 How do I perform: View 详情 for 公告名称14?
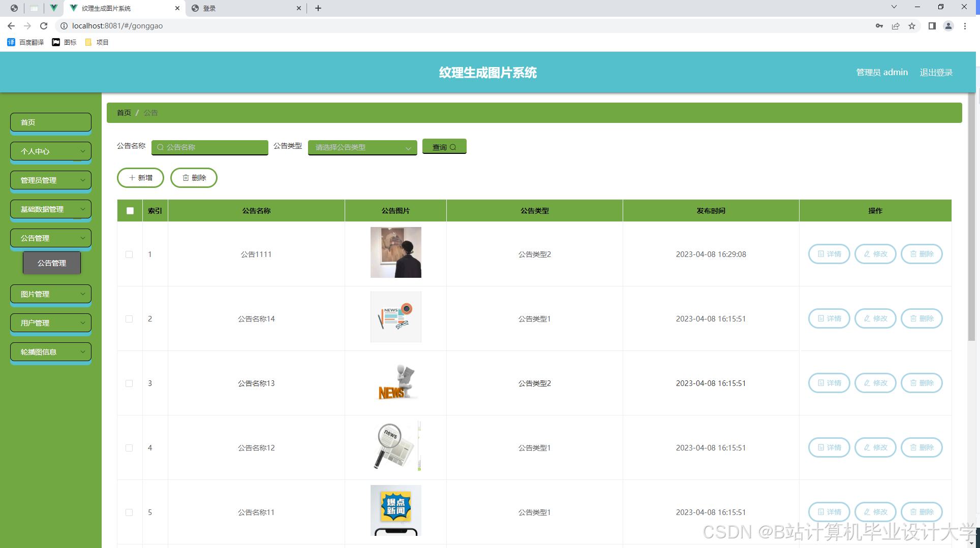click(829, 318)
